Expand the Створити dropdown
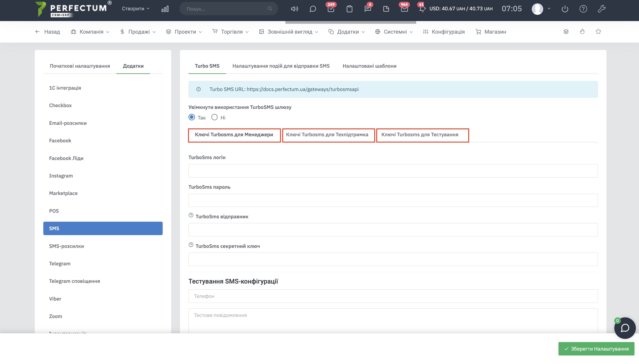Screen dimensions: 639x364 [136, 9]
